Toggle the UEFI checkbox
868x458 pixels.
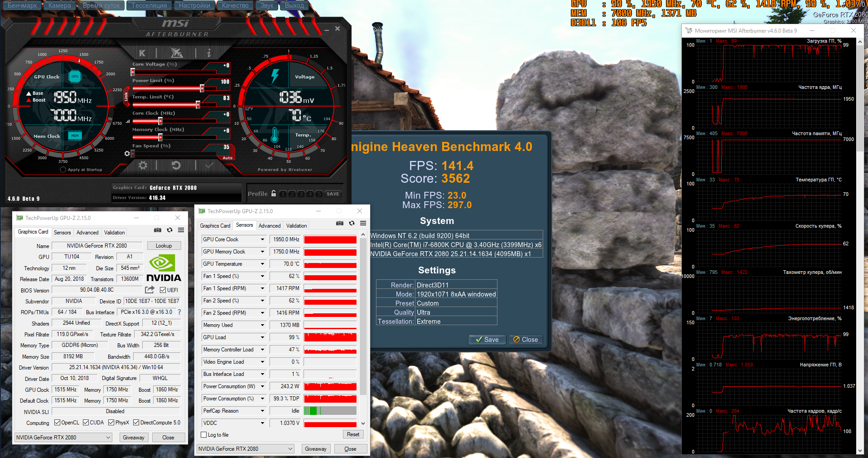(x=163, y=290)
